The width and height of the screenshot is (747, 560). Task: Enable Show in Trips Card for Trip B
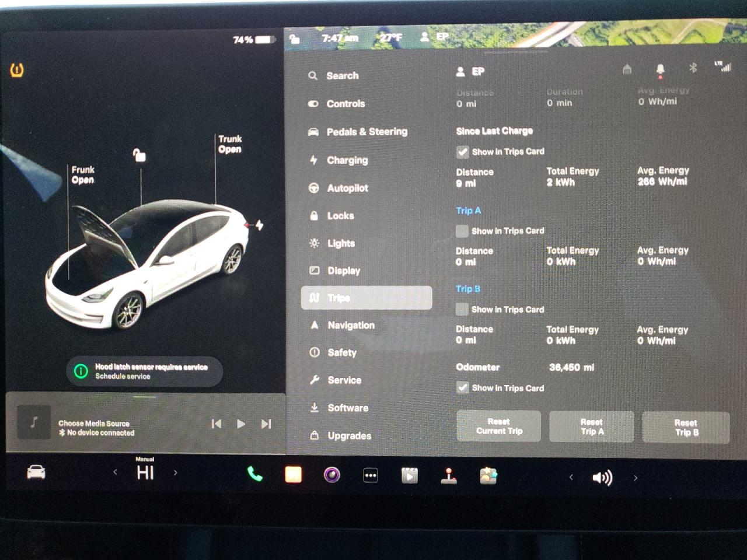tap(462, 309)
